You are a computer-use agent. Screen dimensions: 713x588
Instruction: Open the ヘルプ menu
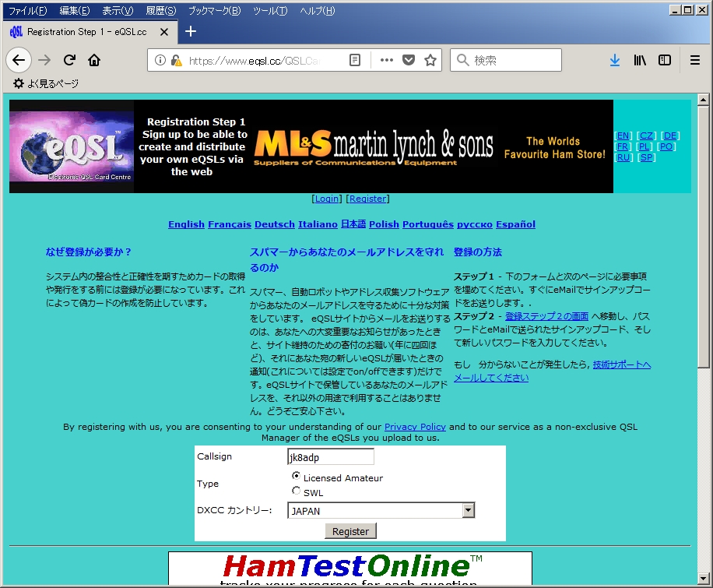pos(318,10)
